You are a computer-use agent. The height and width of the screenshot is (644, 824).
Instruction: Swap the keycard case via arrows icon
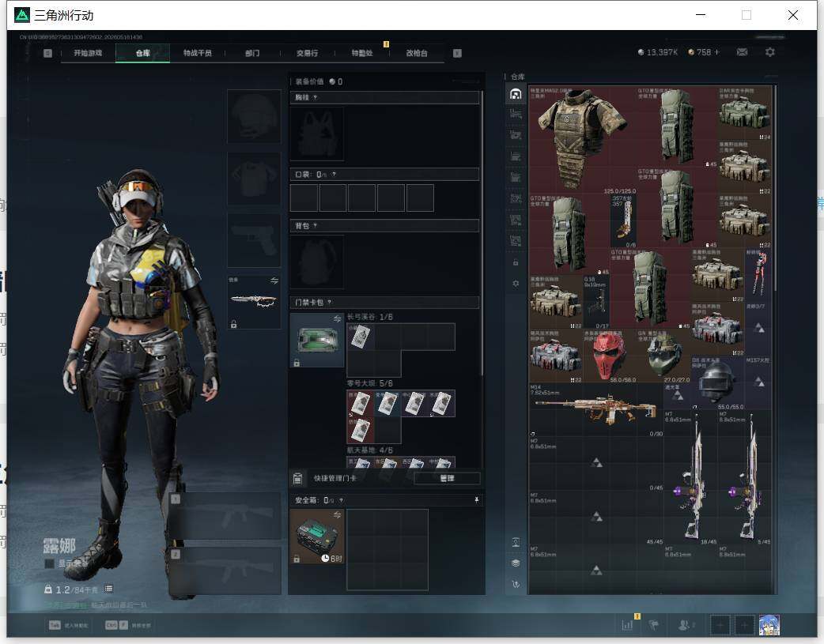pos(337,319)
